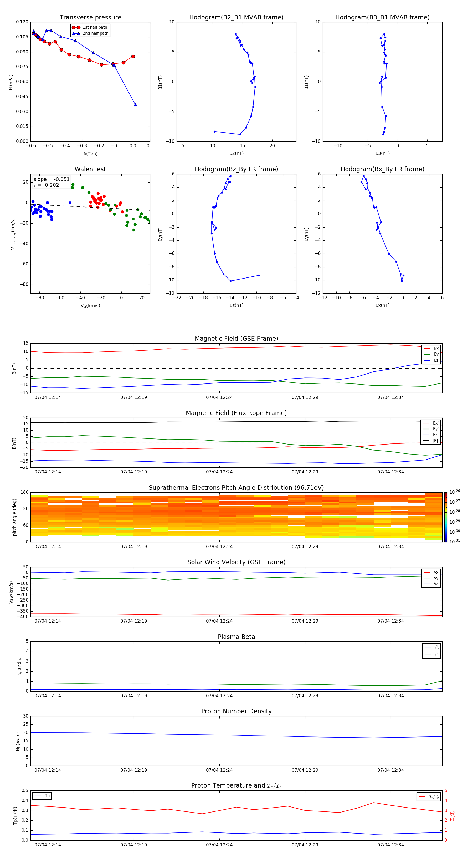Select the Vz velocity legend entry

431,584
